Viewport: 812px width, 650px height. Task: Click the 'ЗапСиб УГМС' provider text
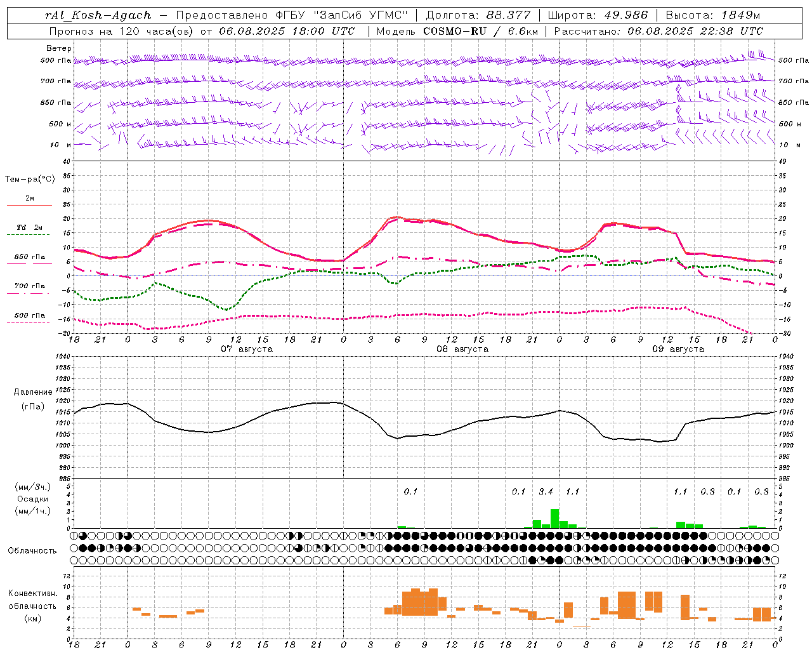[x=360, y=15]
